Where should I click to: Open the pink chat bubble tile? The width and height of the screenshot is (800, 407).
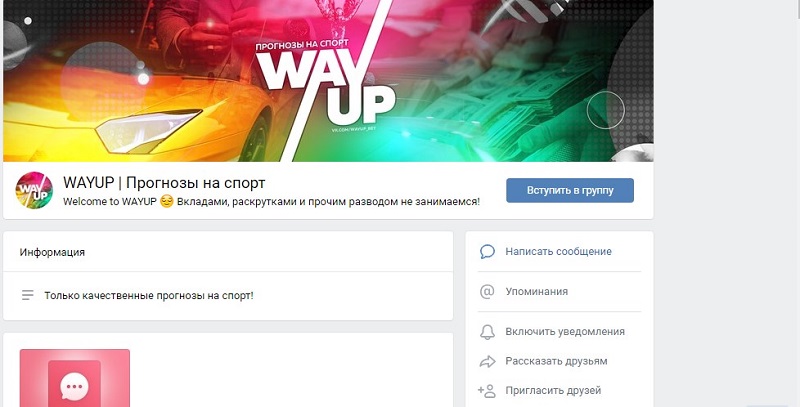click(x=74, y=378)
